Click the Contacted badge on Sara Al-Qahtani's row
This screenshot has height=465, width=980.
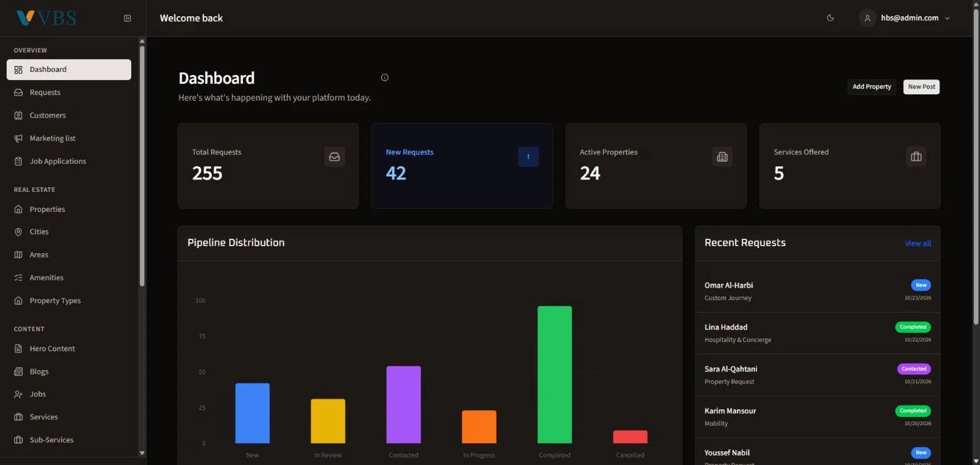914,369
